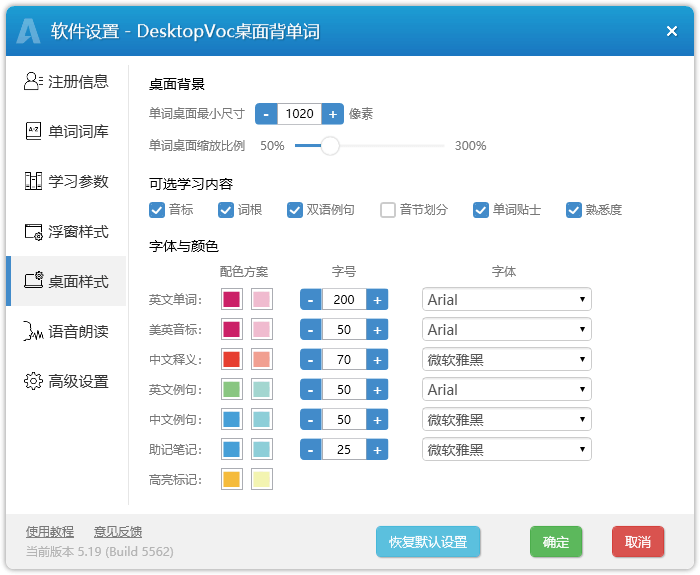The width and height of the screenshot is (700, 575).
Task: Click the 浮窗样式 floating window icon
Action: tap(33, 231)
